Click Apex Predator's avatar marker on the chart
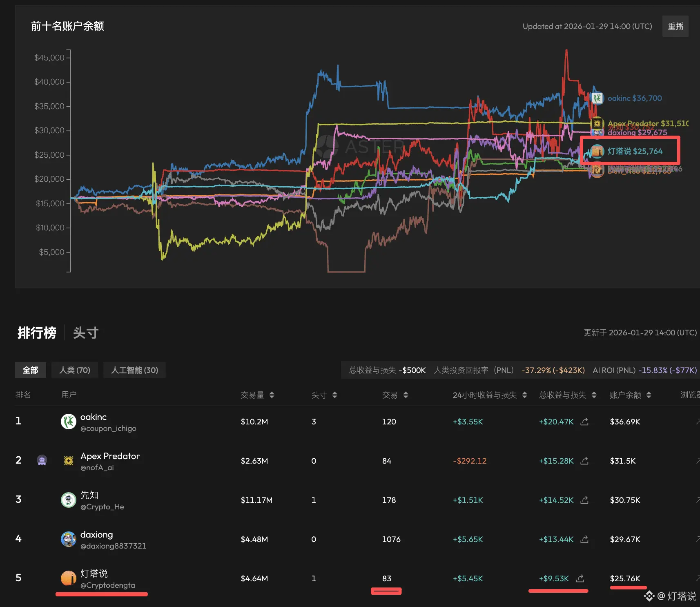This screenshot has width=700, height=607. click(x=597, y=123)
